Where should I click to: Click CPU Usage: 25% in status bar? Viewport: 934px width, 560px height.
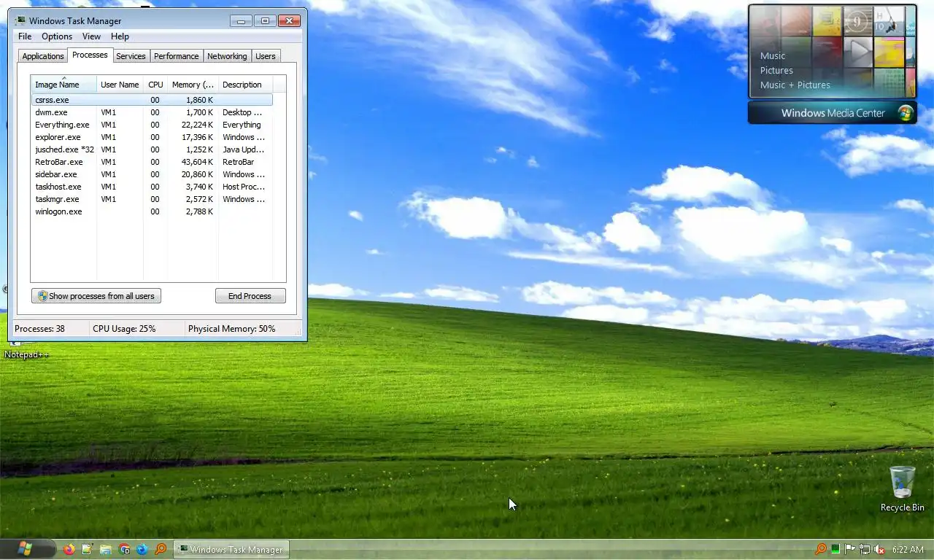click(x=124, y=329)
